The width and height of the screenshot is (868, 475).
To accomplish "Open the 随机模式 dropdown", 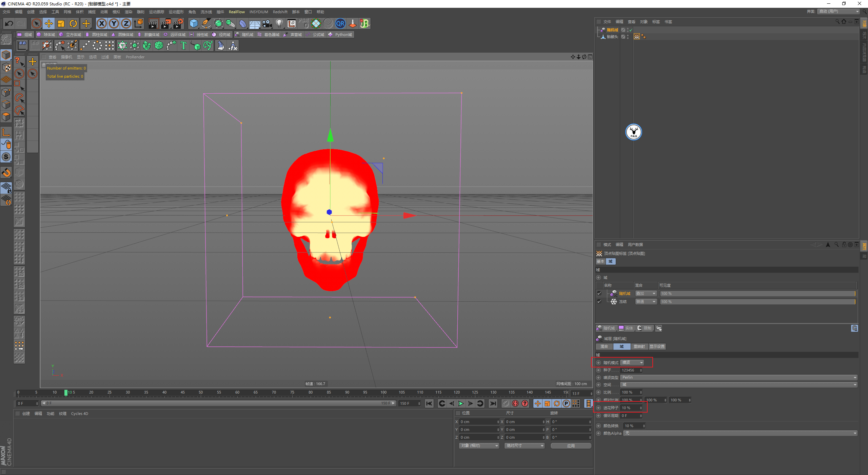I will [x=632, y=363].
